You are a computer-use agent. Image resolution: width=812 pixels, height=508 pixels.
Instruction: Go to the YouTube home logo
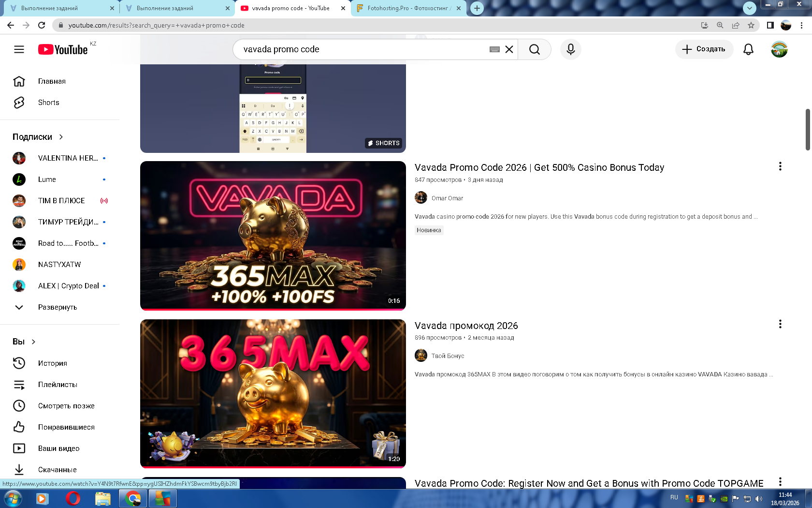point(63,49)
